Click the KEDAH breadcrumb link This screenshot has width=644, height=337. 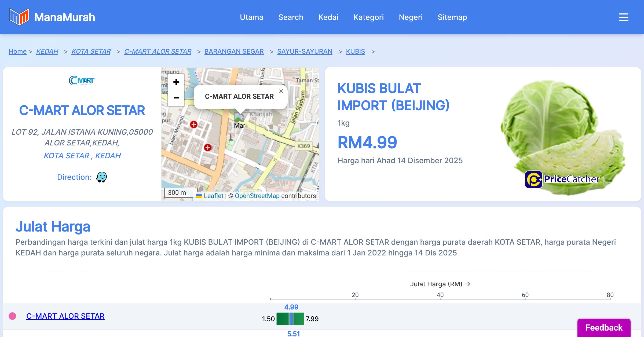click(x=47, y=51)
